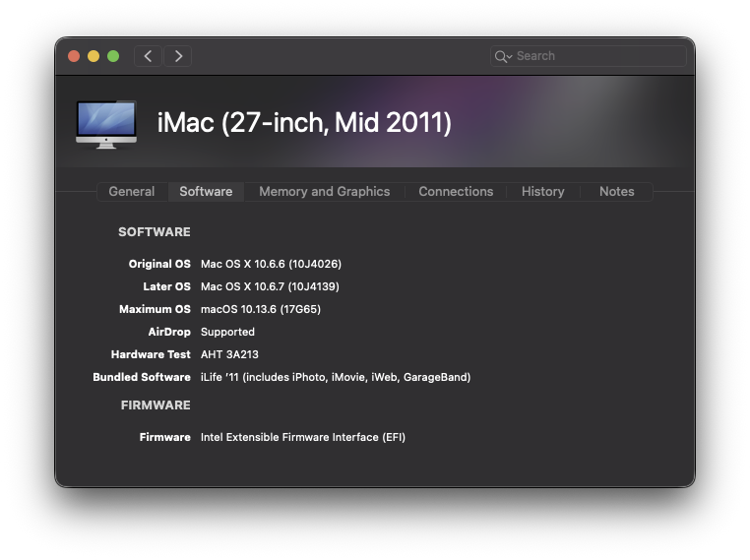Select the iMac (27-inch, Mid 2011) title

[304, 123]
